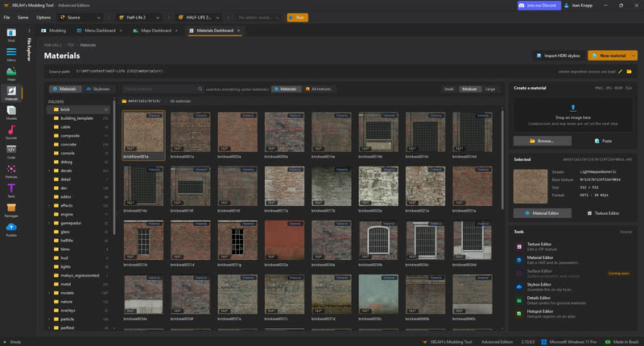Expand the effects folder
Image resolution: width=644 pixels, height=346 pixels.
click(49, 205)
